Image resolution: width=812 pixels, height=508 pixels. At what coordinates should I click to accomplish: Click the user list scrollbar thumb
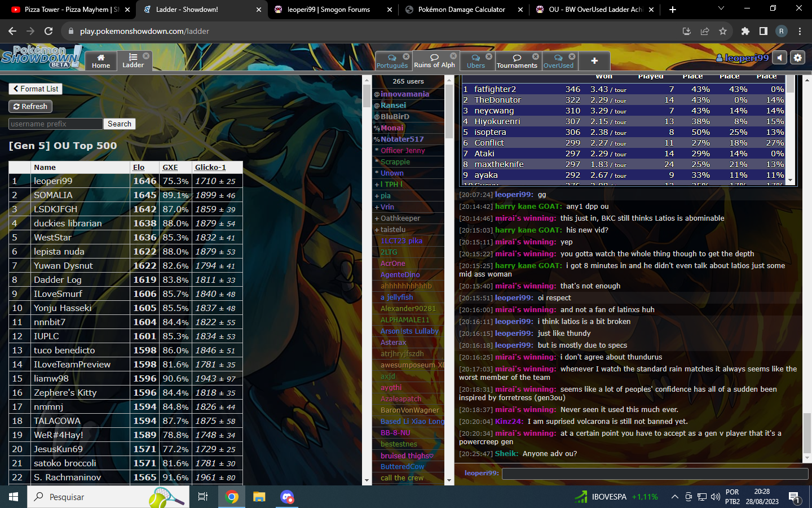click(x=449, y=111)
